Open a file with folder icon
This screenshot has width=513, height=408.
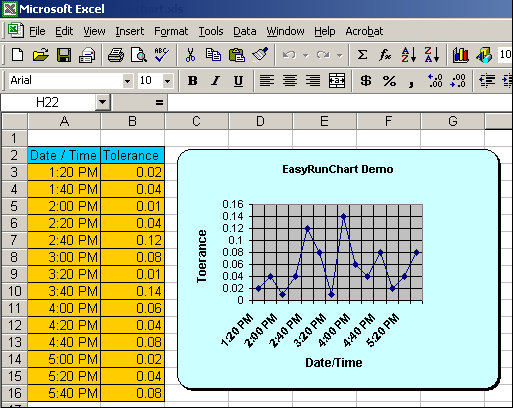pyautogui.click(x=40, y=55)
